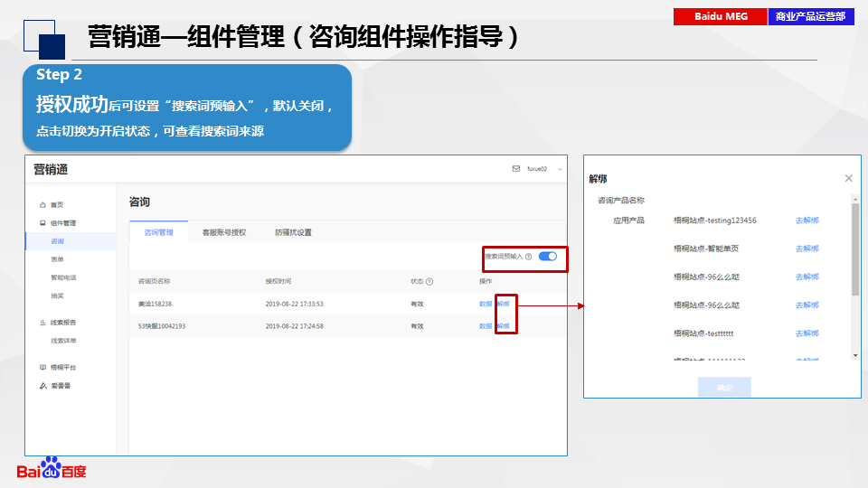Switch to the 防骚扰设置 tab
The width and height of the screenshot is (868, 488).
click(x=293, y=232)
